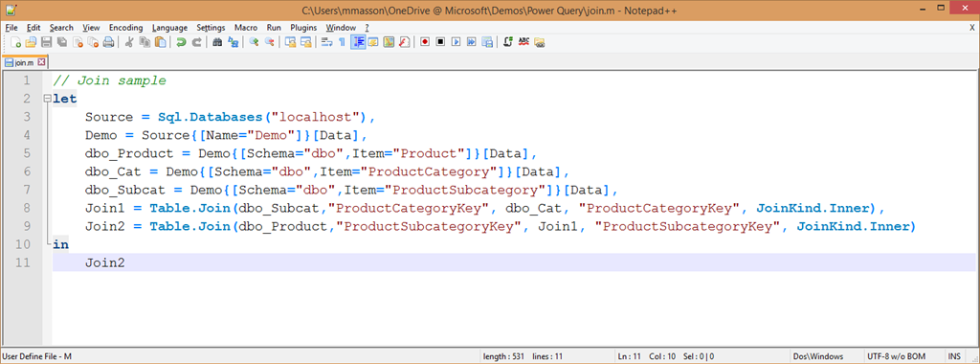Screen dimensions: 980x364
Task: Print the document using the printer icon
Action: tap(108, 42)
